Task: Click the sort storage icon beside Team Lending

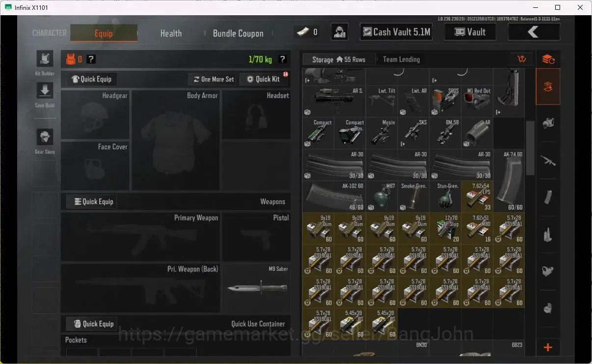Action: 522,59
